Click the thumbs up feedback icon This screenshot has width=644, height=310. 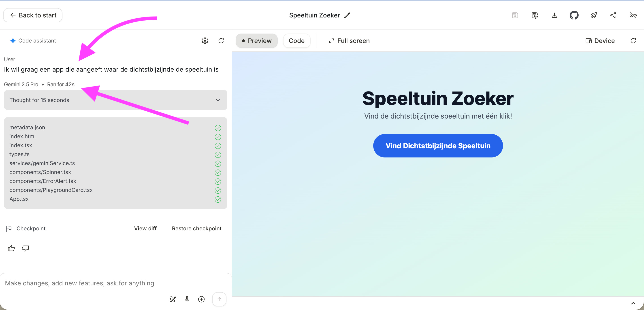pos(11,248)
